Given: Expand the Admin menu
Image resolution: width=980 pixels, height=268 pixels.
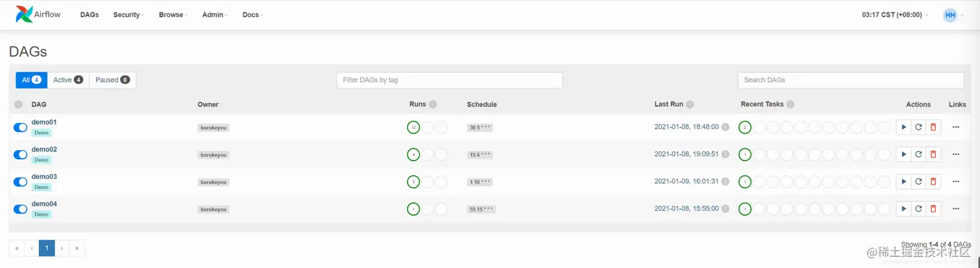Looking at the screenshot, I should pyautogui.click(x=215, y=15).
